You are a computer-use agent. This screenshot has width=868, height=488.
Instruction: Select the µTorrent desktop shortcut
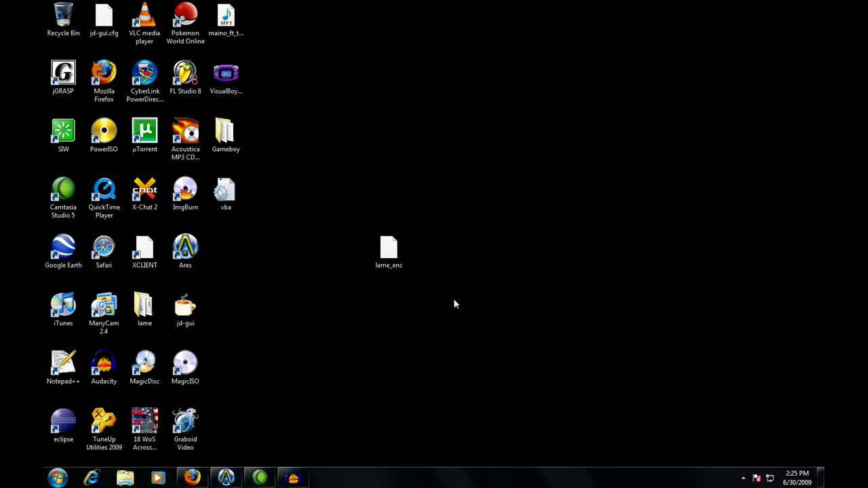click(x=144, y=136)
